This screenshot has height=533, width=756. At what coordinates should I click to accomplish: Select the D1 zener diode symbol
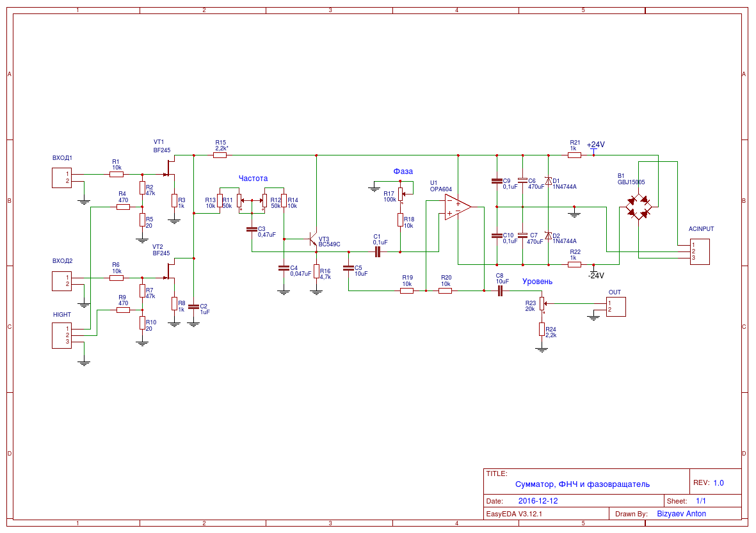548,181
